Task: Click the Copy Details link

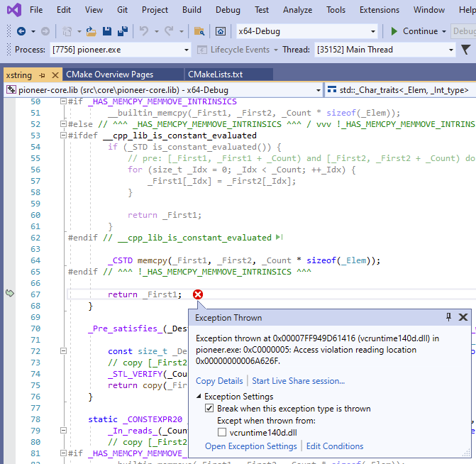Action: (219, 381)
